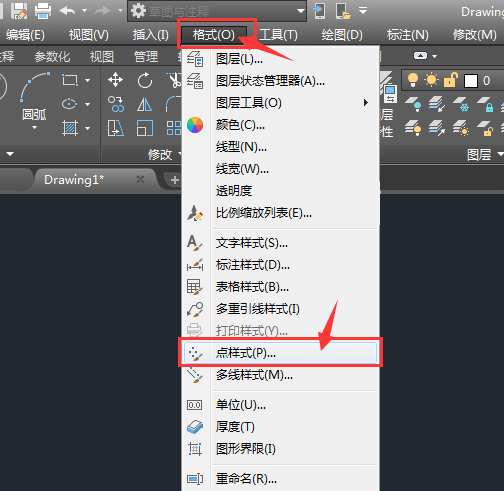Screen dimensions: 504x491
Task: Click the Drawing1* file tab
Action: pos(74,180)
